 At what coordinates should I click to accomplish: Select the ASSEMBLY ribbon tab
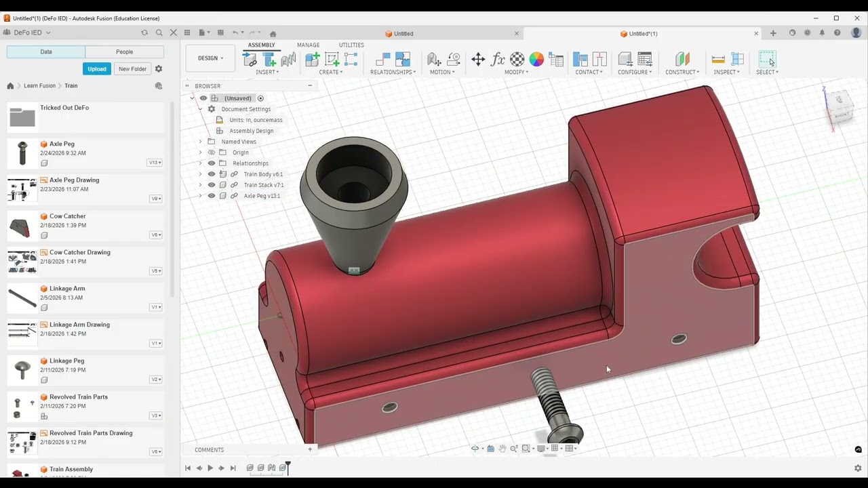(261, 45)
